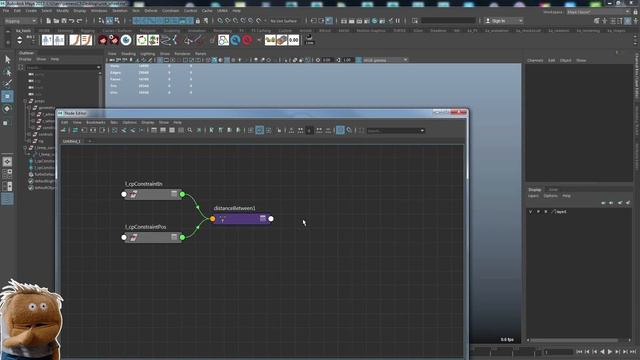Open the Rigging menu set dropdown
The width and height of the screenshot is (640, 360).
[20, 21]
